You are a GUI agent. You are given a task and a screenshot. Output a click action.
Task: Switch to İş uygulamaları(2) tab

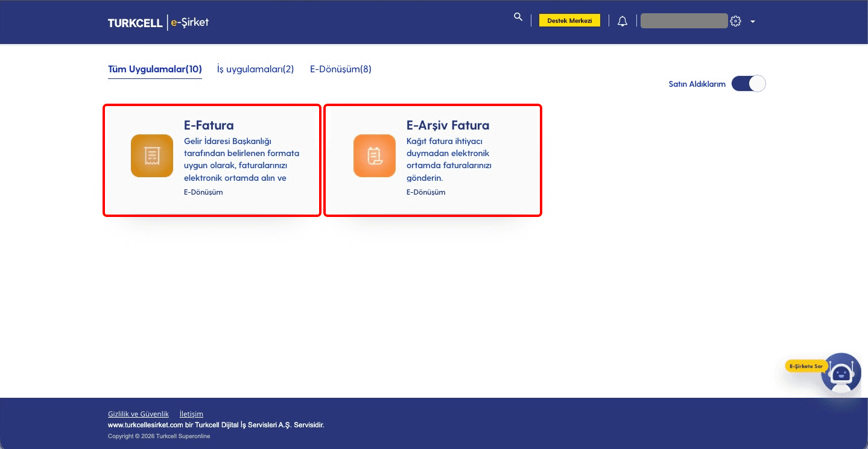pos(255,69)
